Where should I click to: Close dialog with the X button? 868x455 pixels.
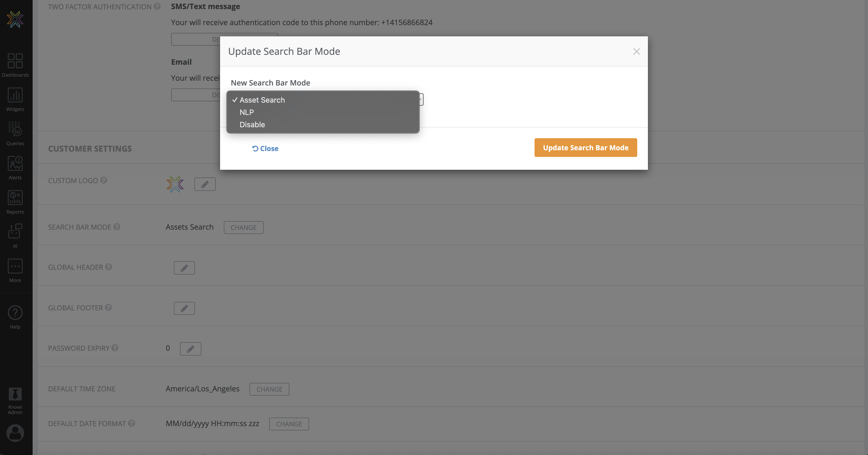click(x=636, y=52)
